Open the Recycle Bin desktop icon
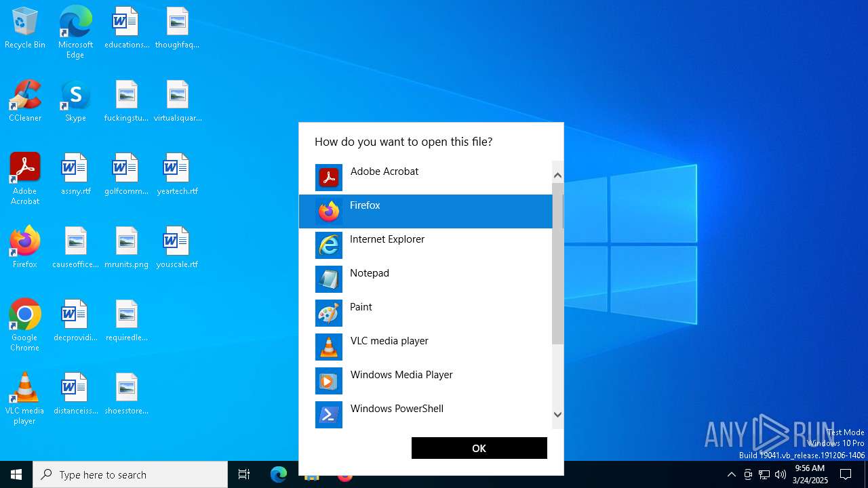Screen dimensions: 868x488 point(25,28)
